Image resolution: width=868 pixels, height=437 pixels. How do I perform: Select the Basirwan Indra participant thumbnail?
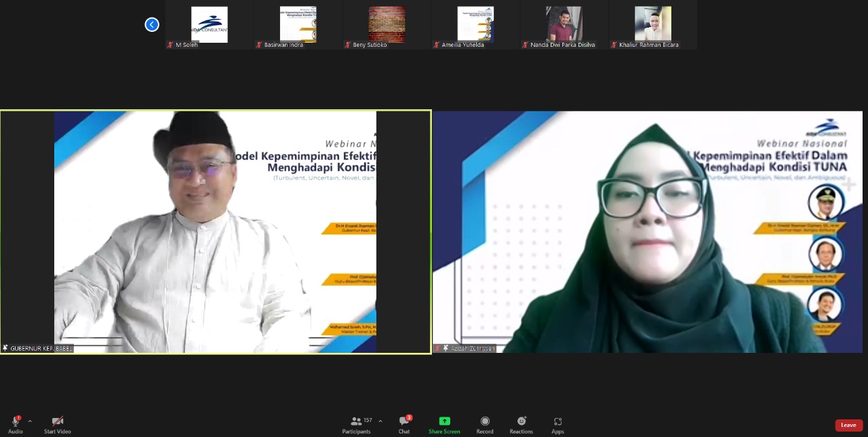[x=298, y=24]
